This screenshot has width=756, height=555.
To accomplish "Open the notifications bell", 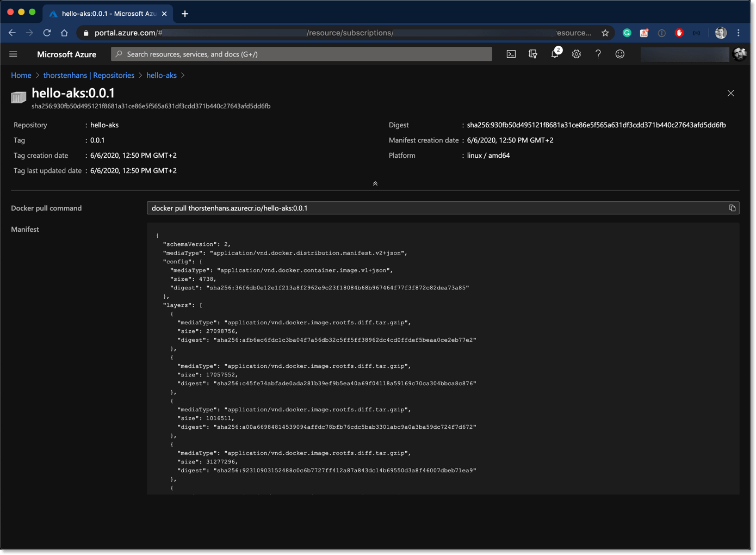I will tap(555, 54).
